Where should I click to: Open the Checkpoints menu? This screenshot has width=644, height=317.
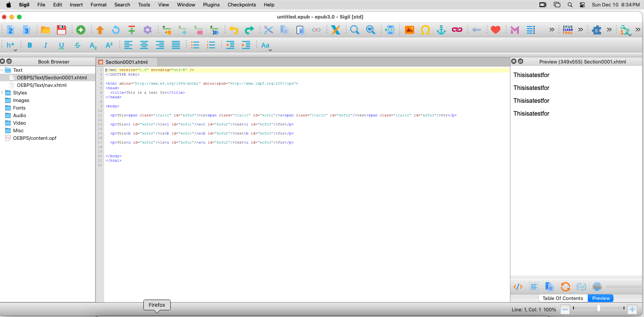point(242,5)
